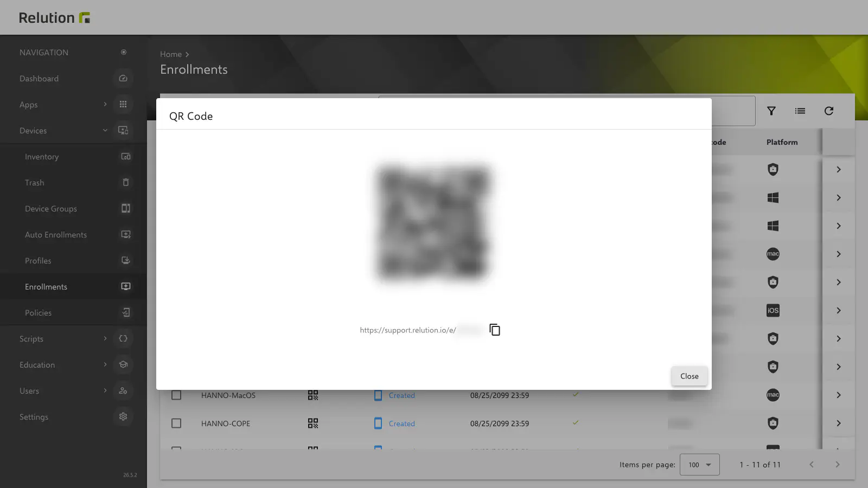Click the Relution logo

tap(54, 18)
